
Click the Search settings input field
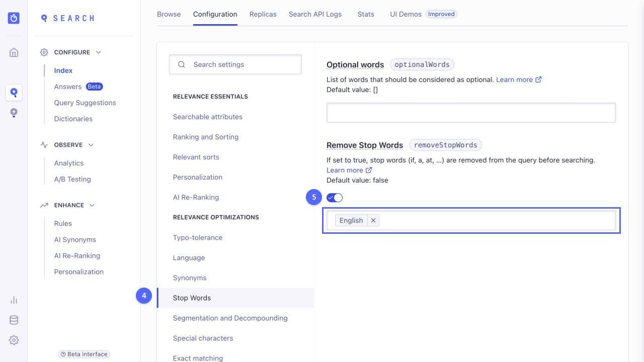point(235,64)
